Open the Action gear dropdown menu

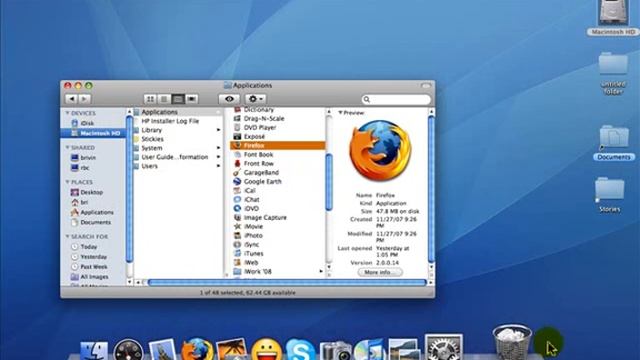click(255, 99)
